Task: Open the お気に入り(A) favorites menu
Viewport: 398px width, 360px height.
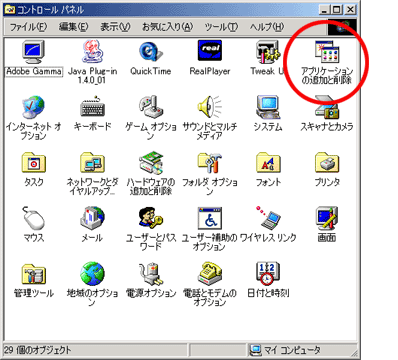Action: click(167, 27)
